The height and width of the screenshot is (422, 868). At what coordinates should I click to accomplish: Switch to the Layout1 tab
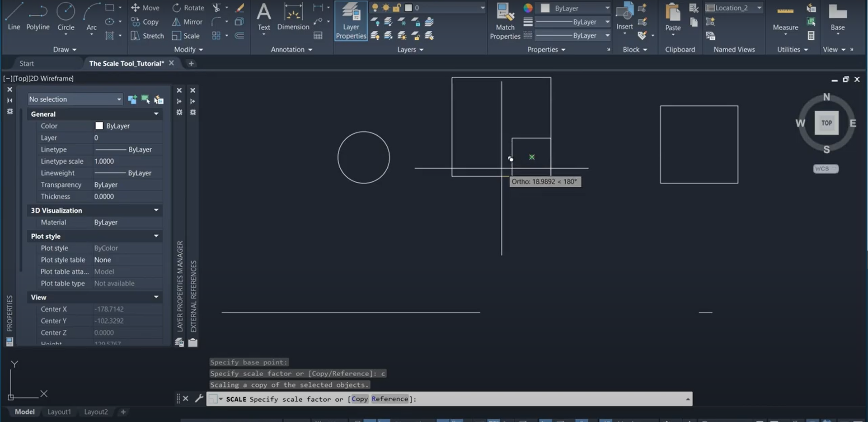[59, 412]
